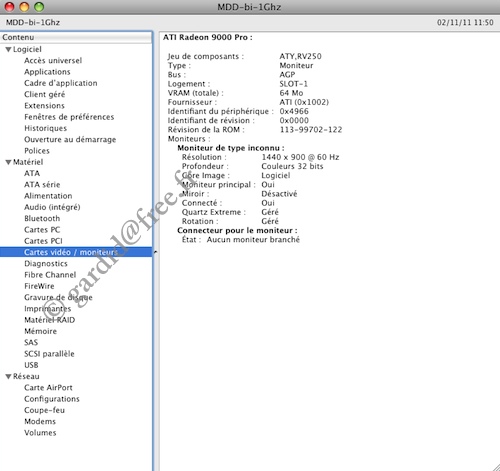Viewport: 500px width, 471px height.
Task: Click the split divider handle beside sidebar
Action: point(155,252)
